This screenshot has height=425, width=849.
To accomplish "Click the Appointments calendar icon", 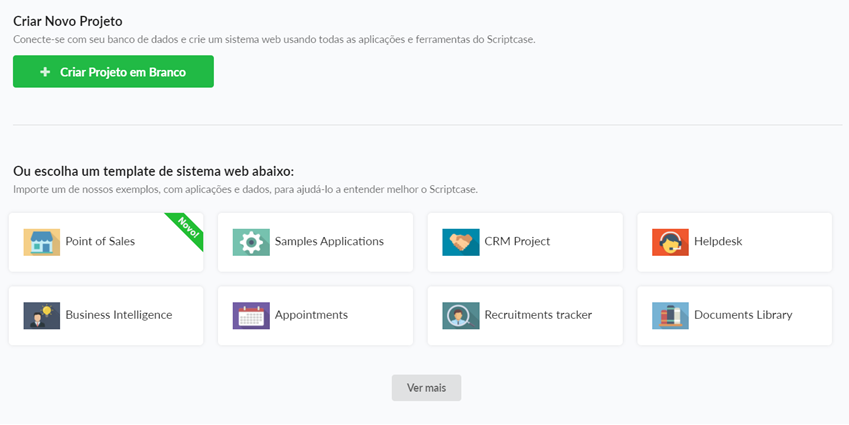I will (251, 316).
